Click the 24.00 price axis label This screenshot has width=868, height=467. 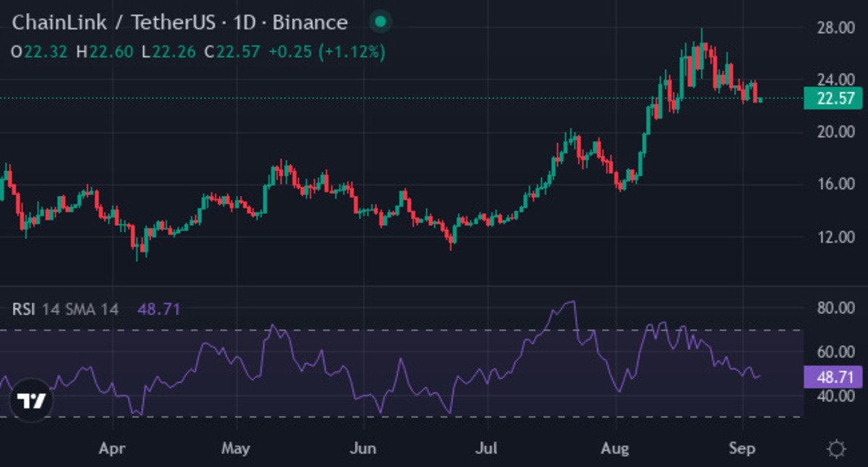pyautogui.click(x=836, y=80)
